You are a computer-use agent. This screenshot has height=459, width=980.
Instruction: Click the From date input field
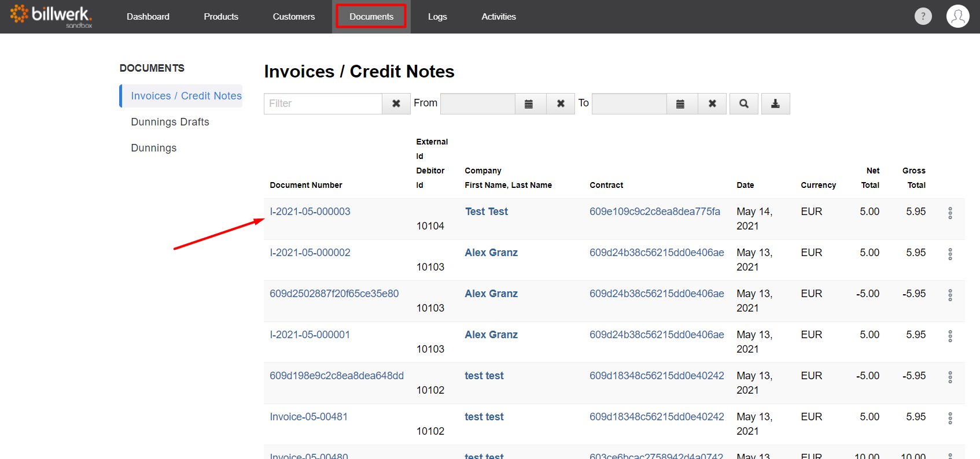click(478, 103)
